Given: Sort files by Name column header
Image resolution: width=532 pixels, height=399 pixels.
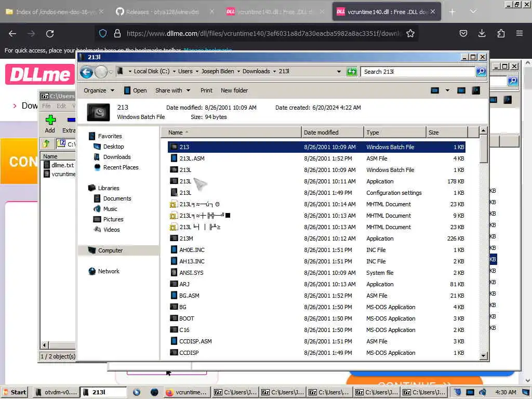Looking at the screenshot, I should [x=231, y=132].
